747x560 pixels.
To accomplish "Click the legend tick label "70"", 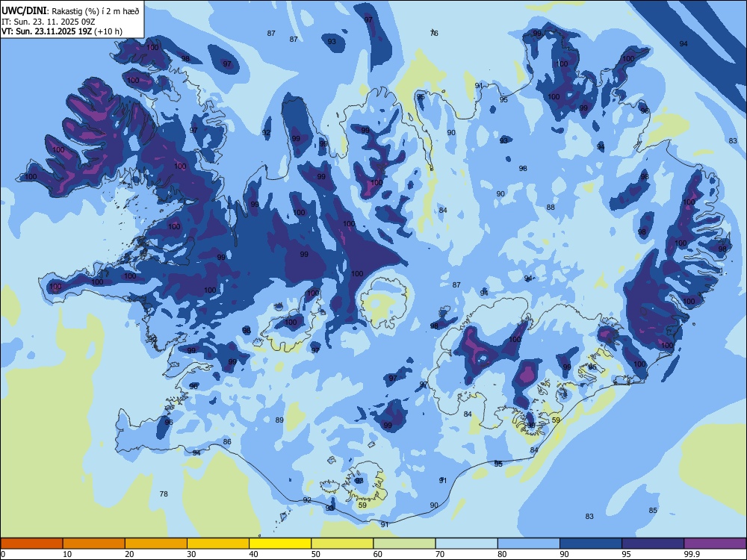I will 440,554.
